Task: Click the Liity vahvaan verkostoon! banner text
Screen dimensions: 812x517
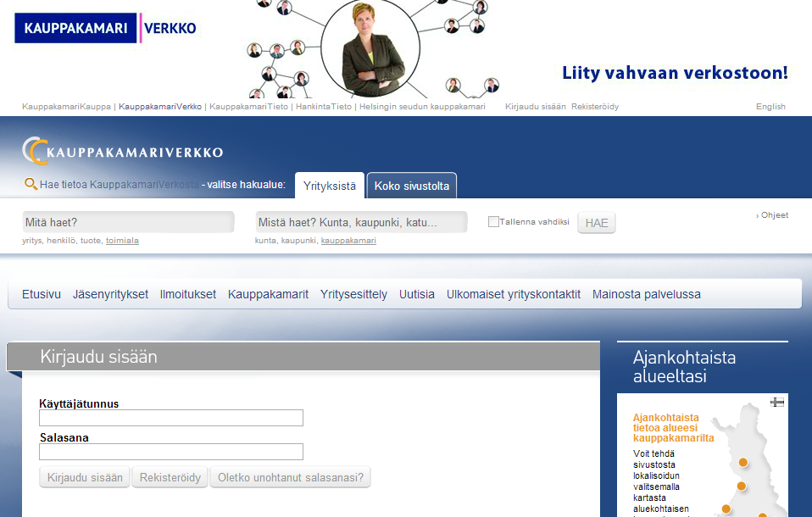Action: click(675, 73)
